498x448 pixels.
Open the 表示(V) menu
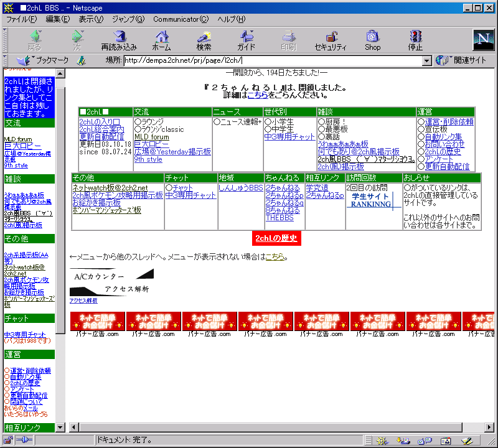point(91,19)
